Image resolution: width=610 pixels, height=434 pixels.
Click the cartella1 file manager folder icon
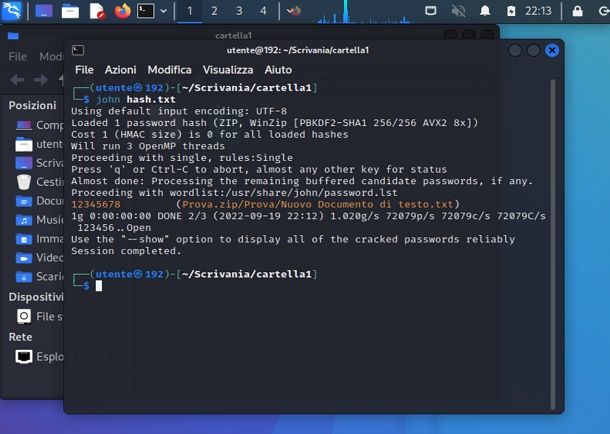click(x=13, y=36)
